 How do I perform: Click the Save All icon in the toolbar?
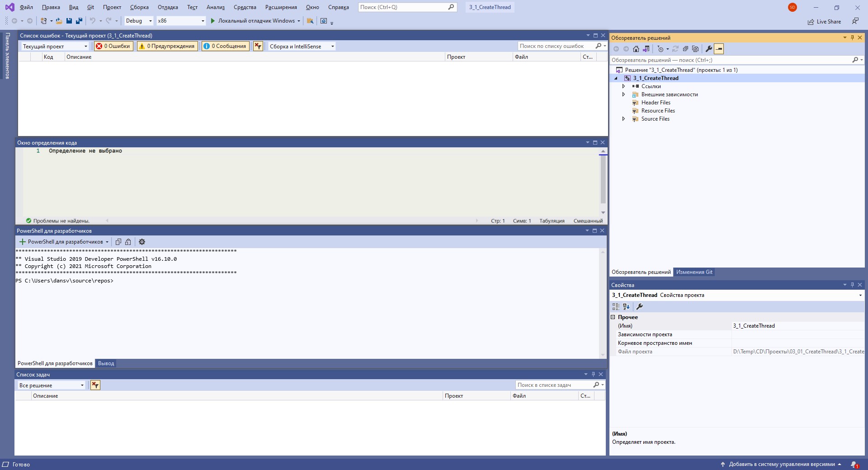click(x=79, y=21)
